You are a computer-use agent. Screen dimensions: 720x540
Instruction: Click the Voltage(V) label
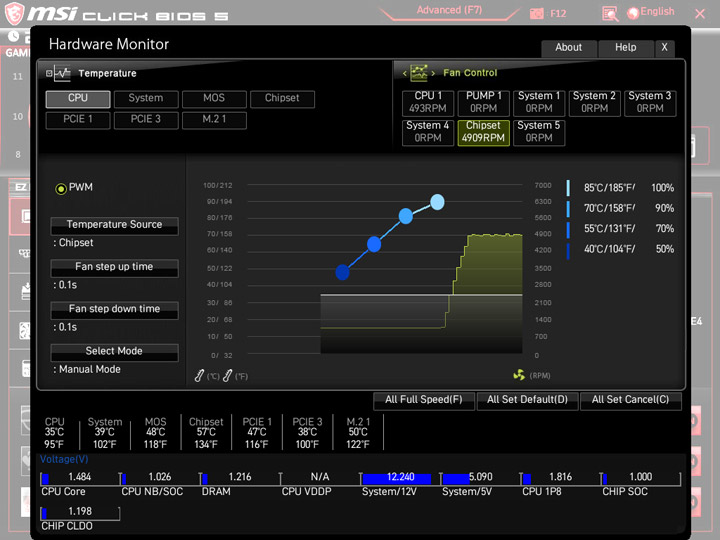(64, 459)
